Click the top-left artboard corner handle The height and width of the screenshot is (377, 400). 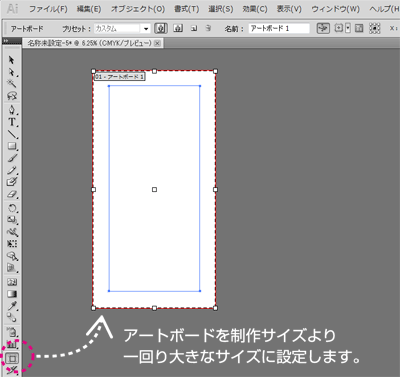point(93,71)
